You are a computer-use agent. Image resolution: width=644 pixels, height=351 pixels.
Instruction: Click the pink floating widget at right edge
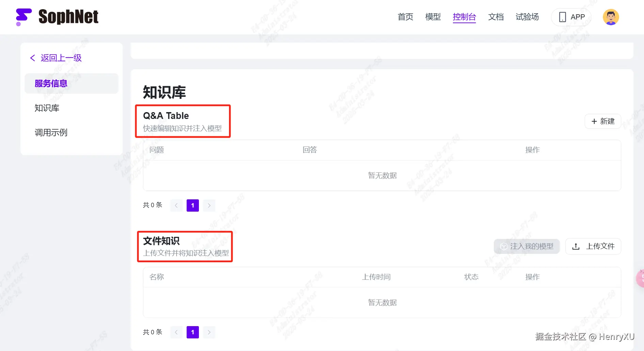point(640,278)
